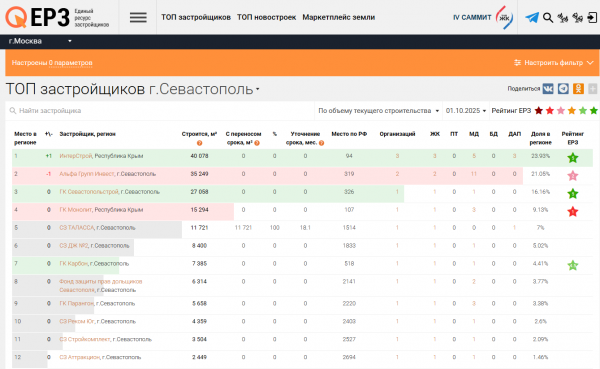Open site search magnifier in header
This screenshot has height=369, width=600.
(x=548, y=18)
